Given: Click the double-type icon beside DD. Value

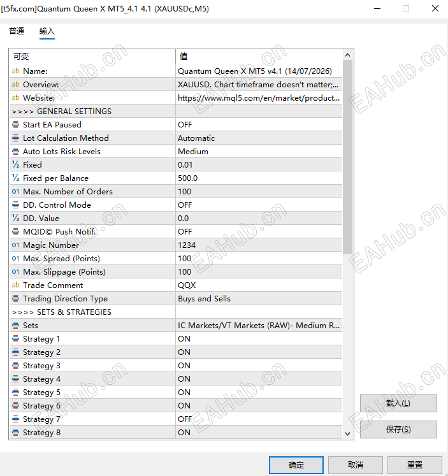Looking at the screenshot, I should point(15,219).
